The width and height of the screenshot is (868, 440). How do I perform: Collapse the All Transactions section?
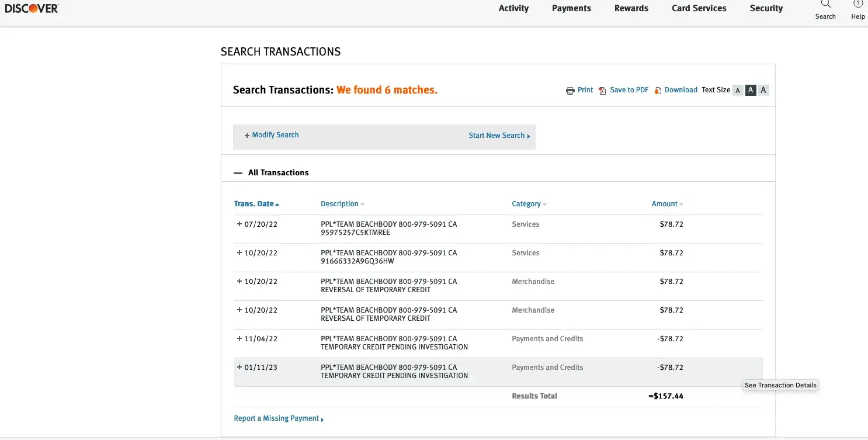[x=238, y=173]
